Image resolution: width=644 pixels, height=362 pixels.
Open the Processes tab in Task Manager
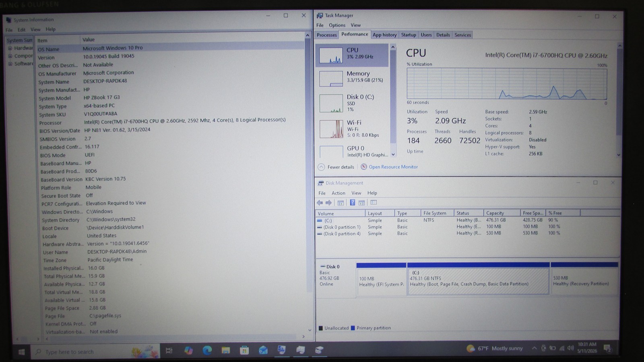click(x=326, y=35)
